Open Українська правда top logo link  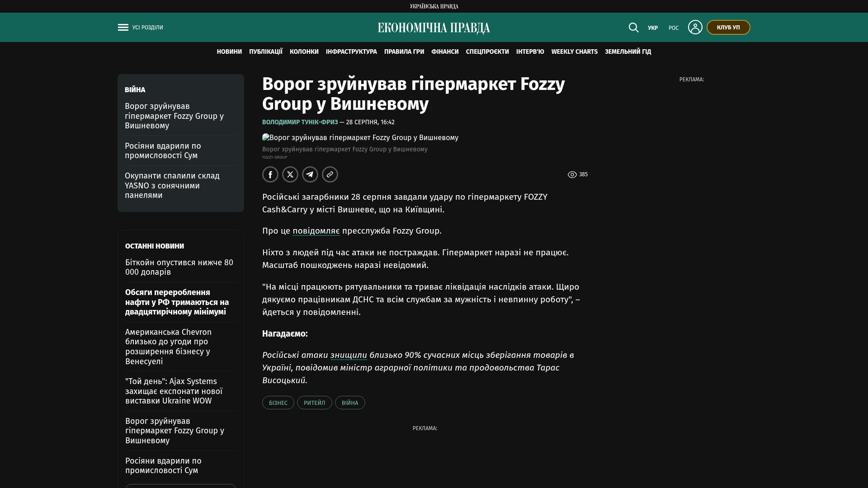(434, 6)
